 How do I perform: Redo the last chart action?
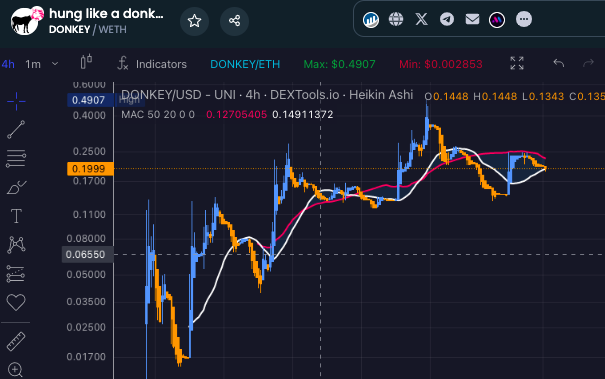(x=588, y=63)
